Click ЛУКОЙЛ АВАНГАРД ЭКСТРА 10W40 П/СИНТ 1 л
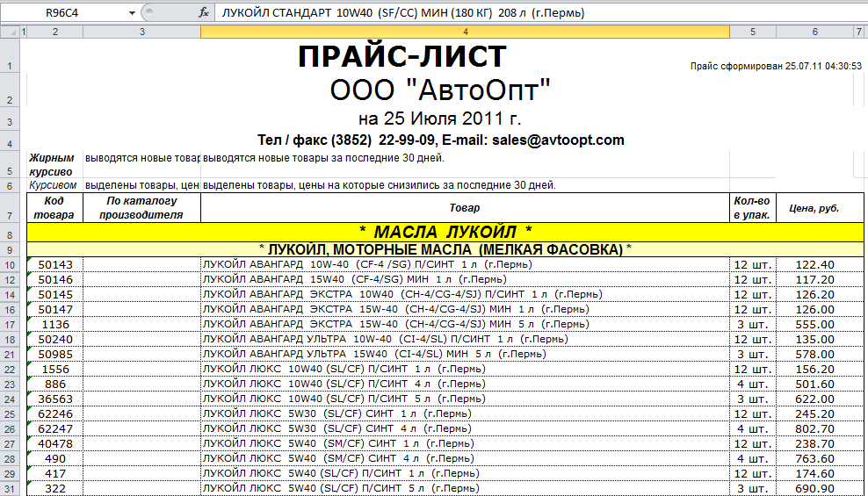The image size is (868, 496). tap(401, 295)
